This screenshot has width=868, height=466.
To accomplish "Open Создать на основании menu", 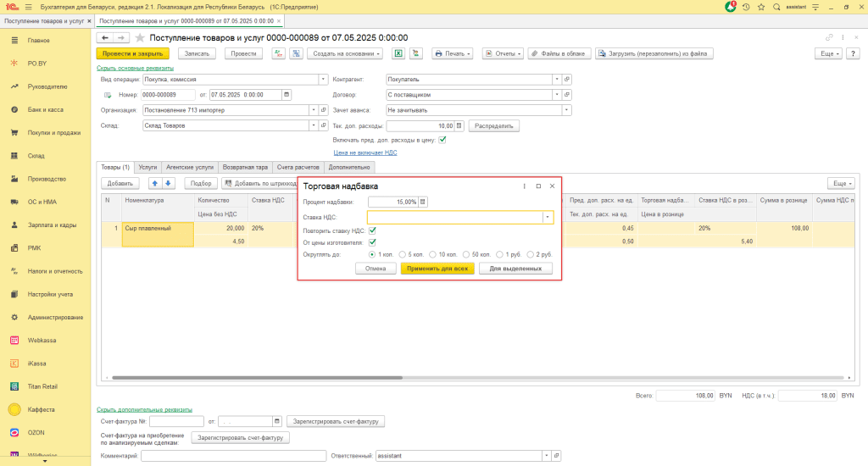I will (x=346, y=53).
